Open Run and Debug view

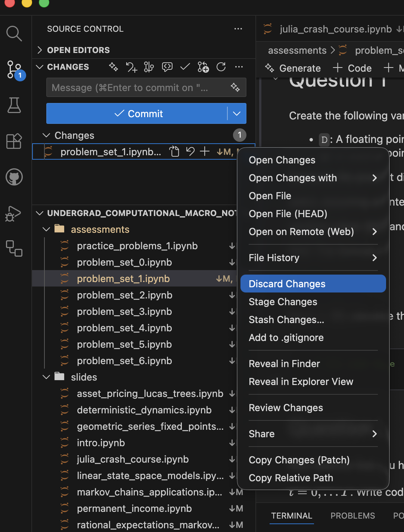coord(13,213)
